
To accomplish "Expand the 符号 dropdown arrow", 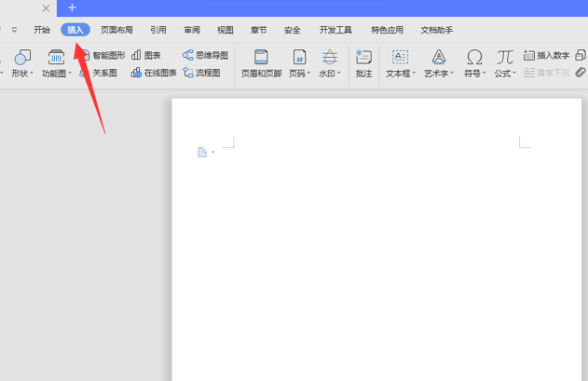I will pyautogui.click(x=485, y=73).
